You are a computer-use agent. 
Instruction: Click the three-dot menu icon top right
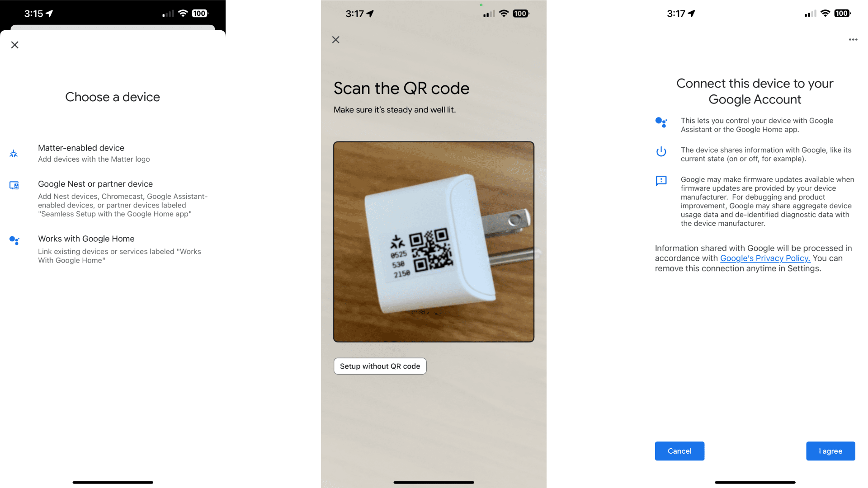[x=853, y=39]
